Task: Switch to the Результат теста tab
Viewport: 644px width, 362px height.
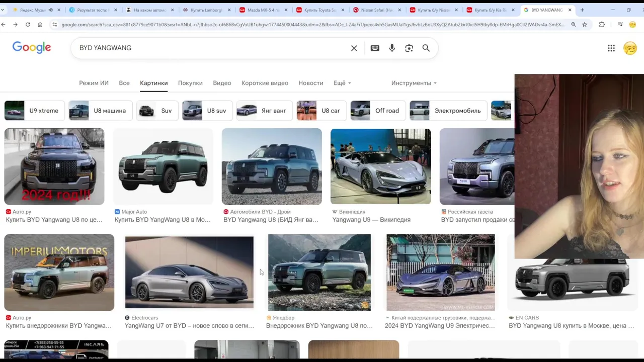Action: pos(93,10)
